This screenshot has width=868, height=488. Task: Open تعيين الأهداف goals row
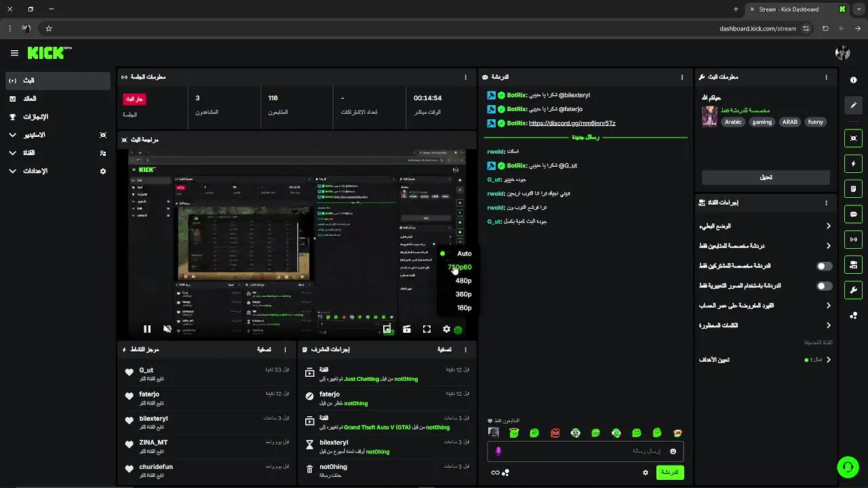(x=765, y=360)
